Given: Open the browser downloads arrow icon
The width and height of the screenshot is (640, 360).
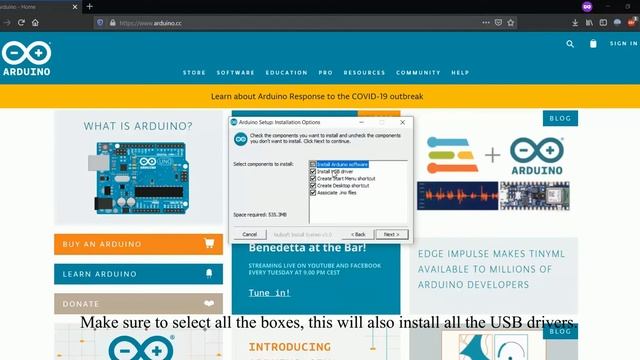Looking at the screenshot, I should point(575,23).
